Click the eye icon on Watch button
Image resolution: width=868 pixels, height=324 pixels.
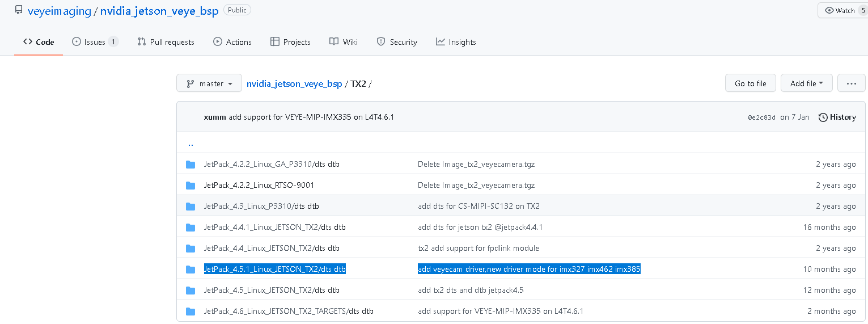coord(829,11)
